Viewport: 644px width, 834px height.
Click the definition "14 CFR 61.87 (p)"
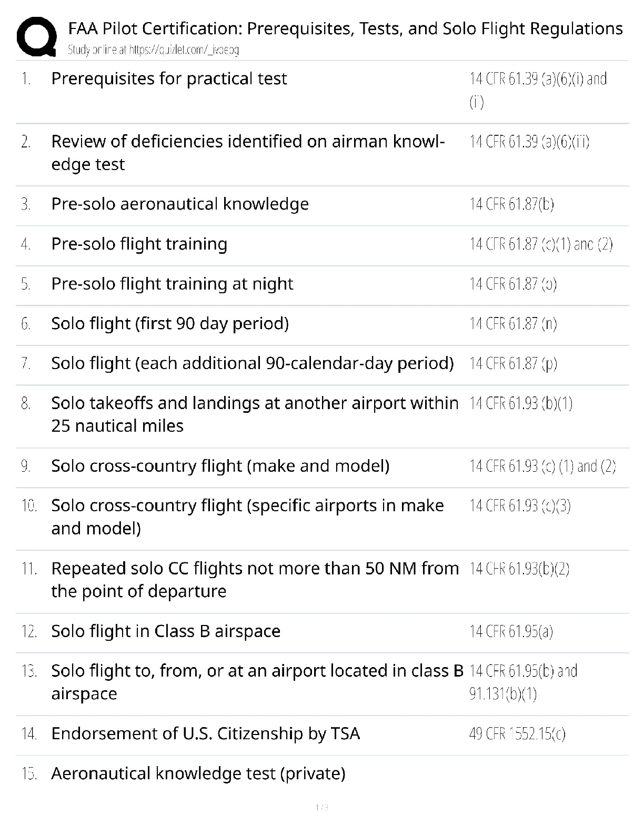[513, 363]
